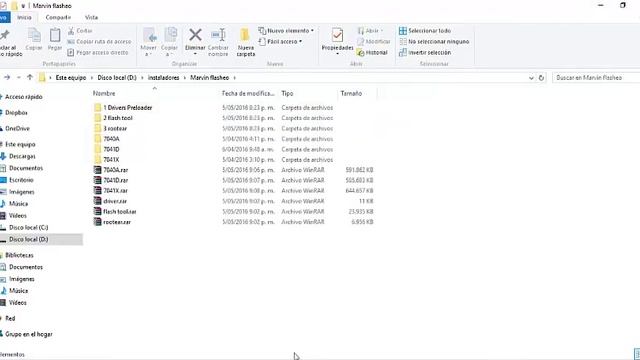Click Invertir selección
The width and height of the screenshot is (640, 360).
(425, 53)
